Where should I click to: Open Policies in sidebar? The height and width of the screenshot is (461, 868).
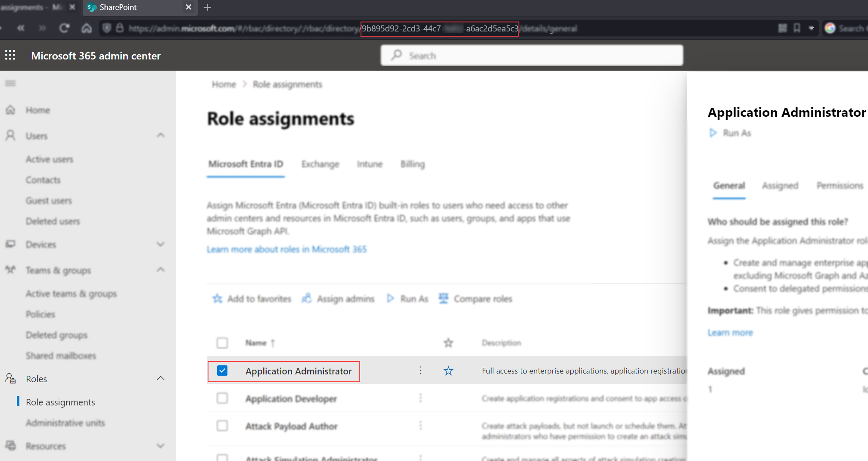click(40, 315)
